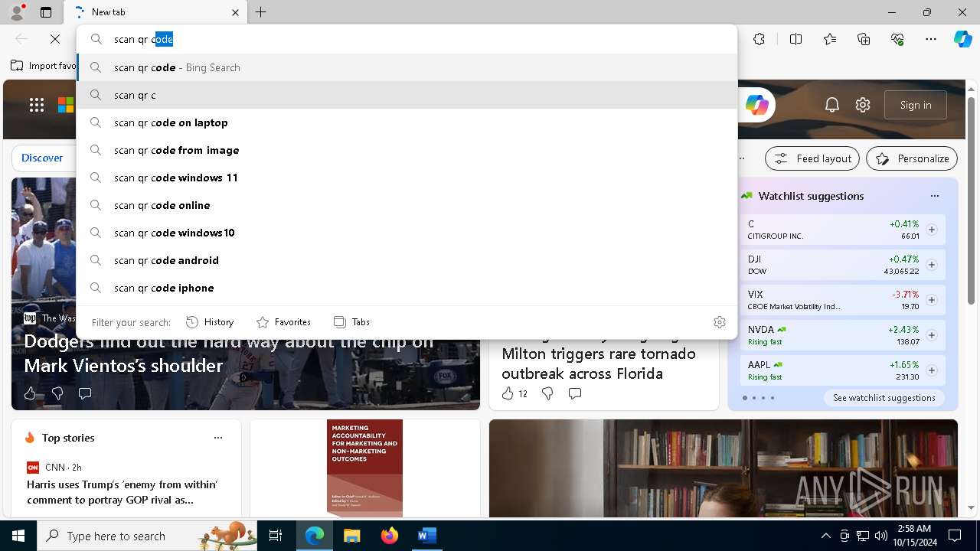Image resolution: width=980 pixels, height=551 pixels.
Task: Open Harris CNN story headline
Action: (122, 492)
